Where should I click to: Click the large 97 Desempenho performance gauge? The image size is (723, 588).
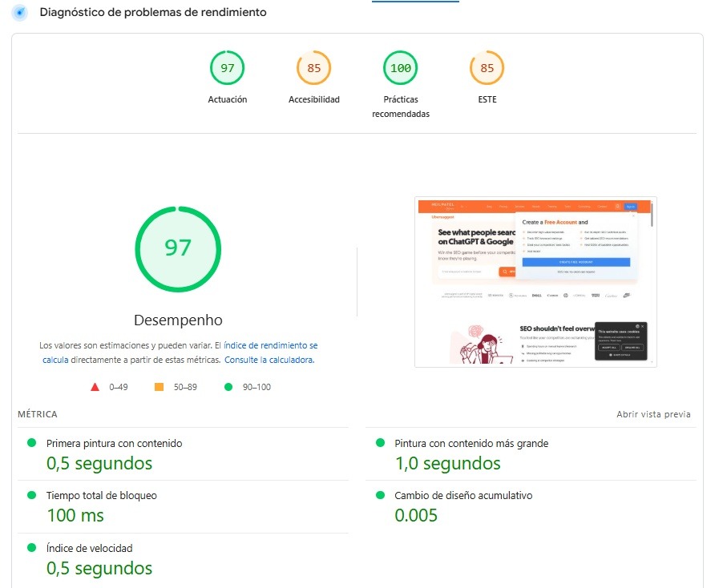point(177,248)
